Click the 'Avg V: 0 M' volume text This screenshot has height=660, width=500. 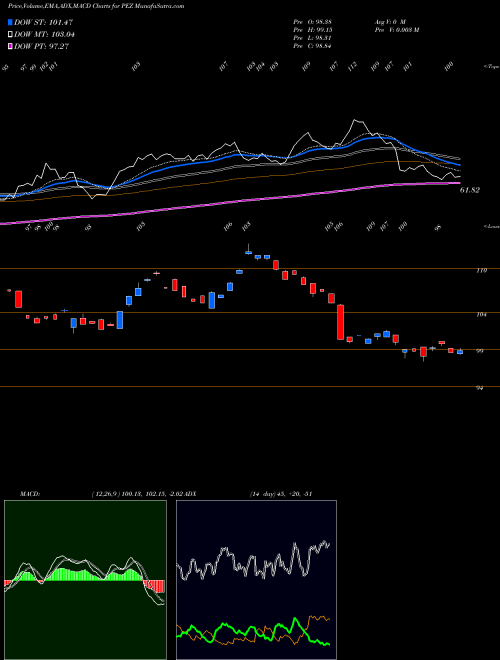click(x=390, y=22)
